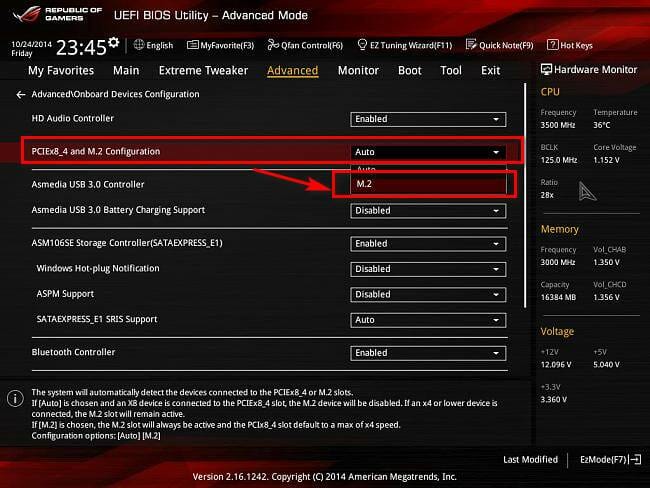Select Asmedia USB 3.0 Controller label
This screenshot has width=650, height=488.
88,184
